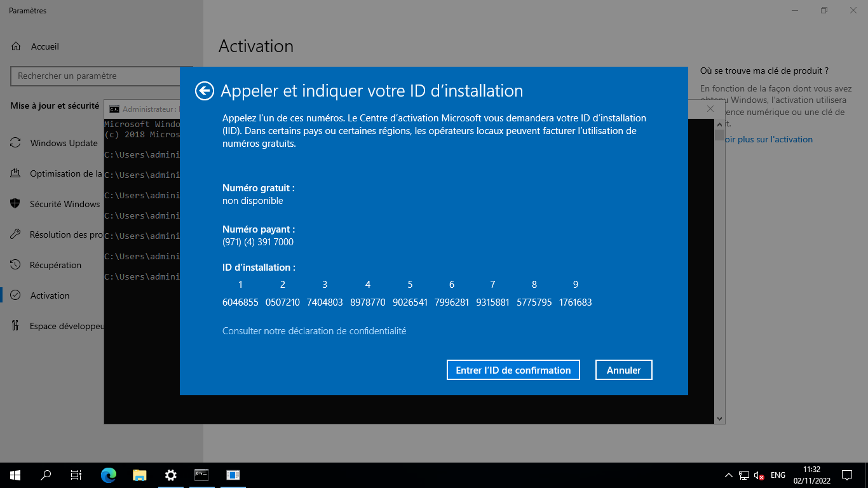This screenshot has height=488, width=868.
Task: Launch Microsoft Edge from the taskbar
Action: pyautogui.click(x=109, y=475)
